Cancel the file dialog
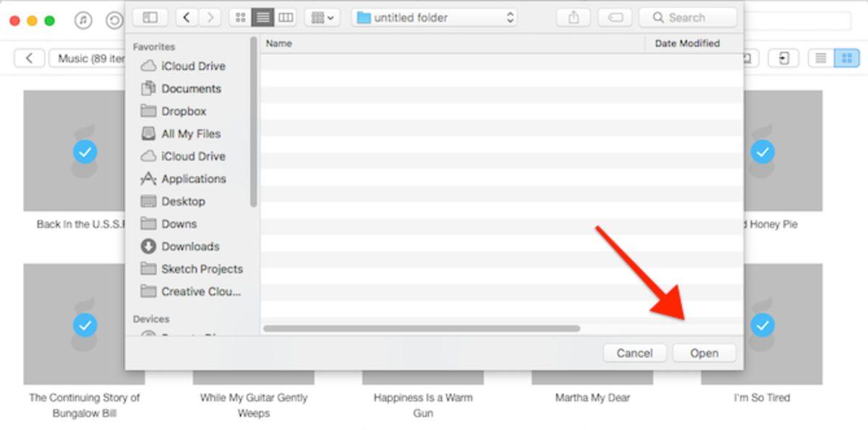868x430 pixels. (x=634, y=353)
